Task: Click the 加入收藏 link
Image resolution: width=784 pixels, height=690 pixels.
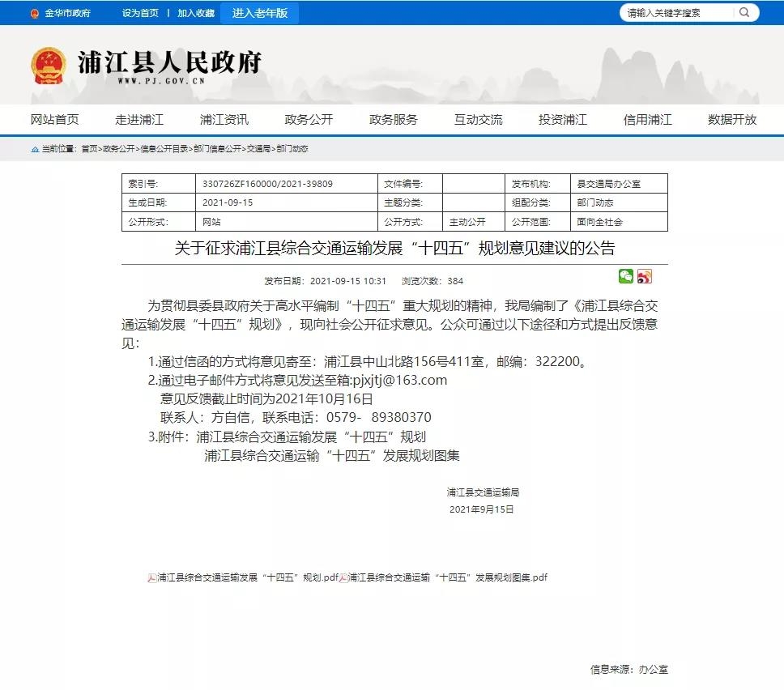Action: click(x=196, y=13)
